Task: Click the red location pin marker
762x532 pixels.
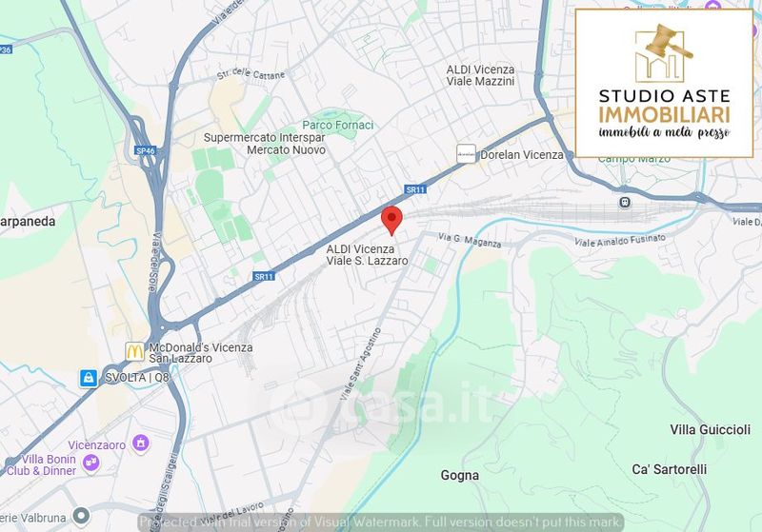Action: [x=391, y=221]
